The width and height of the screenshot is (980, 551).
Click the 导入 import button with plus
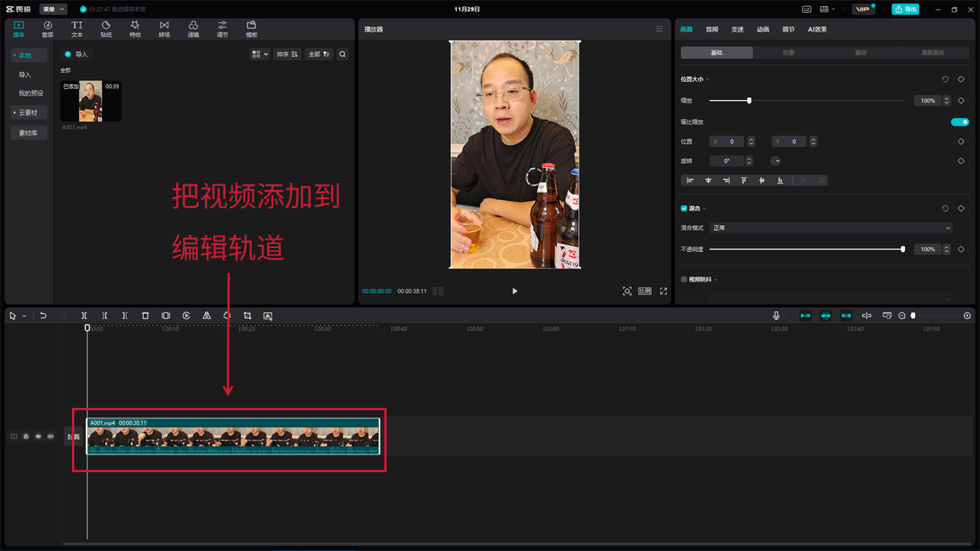[77, 54]
